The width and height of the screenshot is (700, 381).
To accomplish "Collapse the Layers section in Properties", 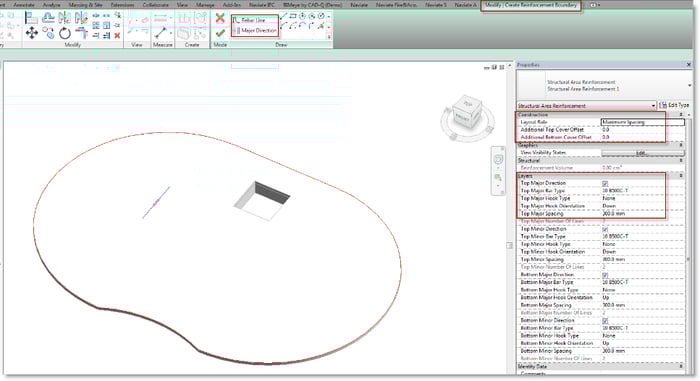I will pos(681,176).
